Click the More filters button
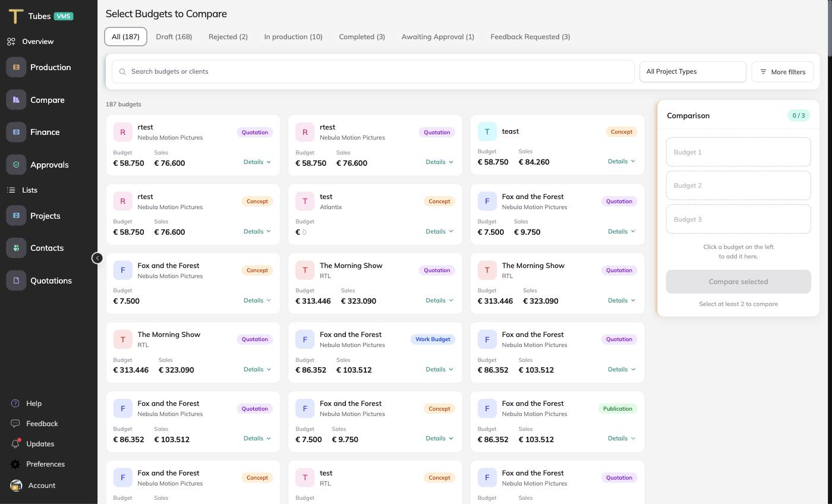The width and height of the screenshot is (832, 504). (x=783, y=72)
